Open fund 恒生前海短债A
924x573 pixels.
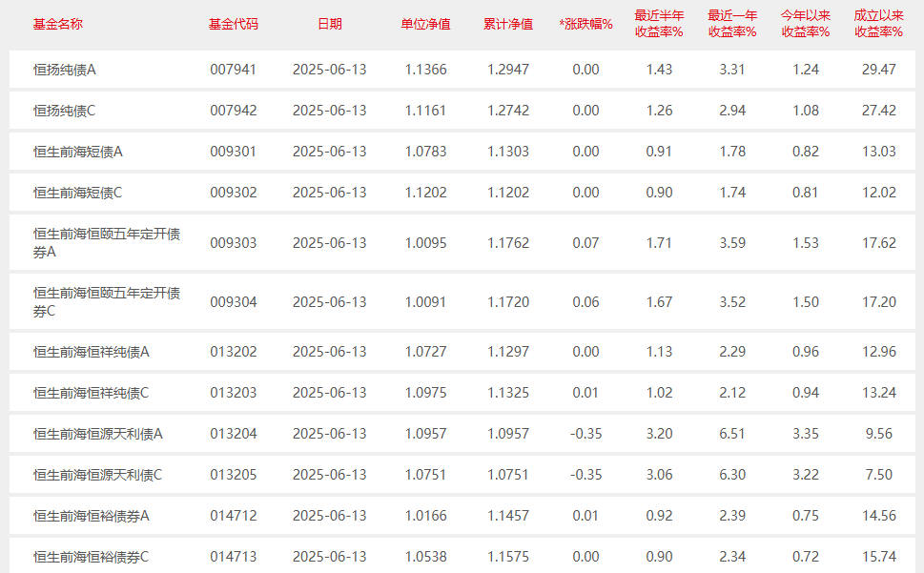[x=78, y=152]
